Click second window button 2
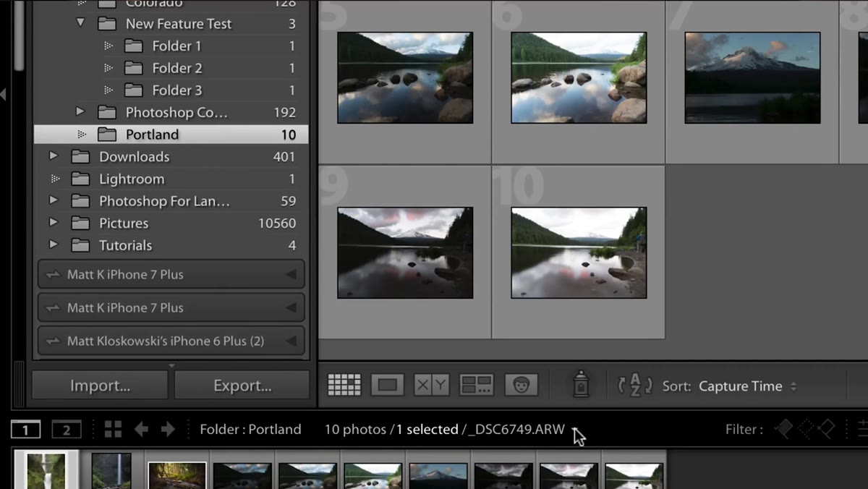868x489 pixels. coord(66,430)
